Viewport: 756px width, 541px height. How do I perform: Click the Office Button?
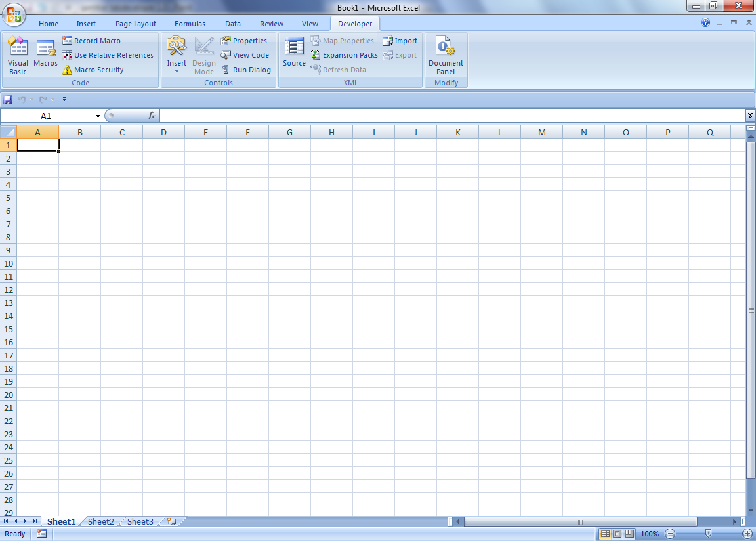coord(14,14)
